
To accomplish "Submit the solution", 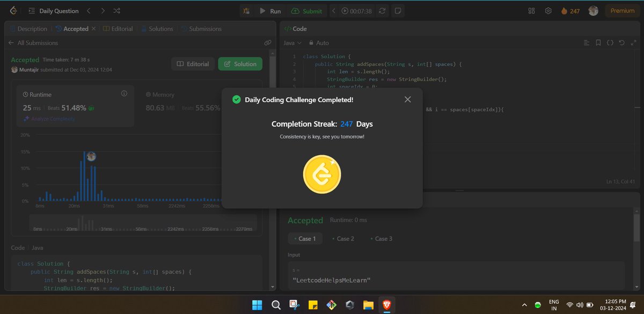I will (307, 11).
